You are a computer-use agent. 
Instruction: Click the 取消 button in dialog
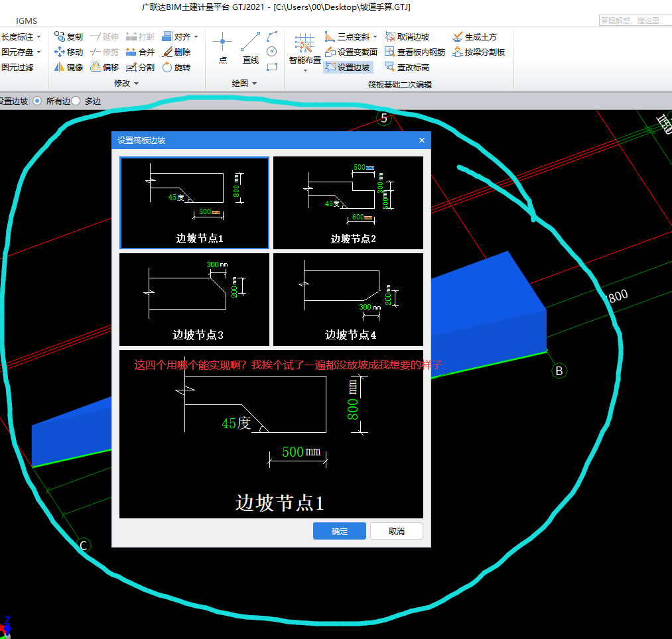(x=397, y=531)
